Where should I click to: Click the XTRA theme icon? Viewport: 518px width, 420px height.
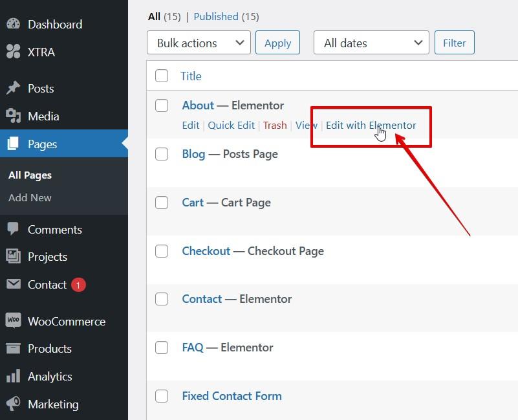point(14,52)
